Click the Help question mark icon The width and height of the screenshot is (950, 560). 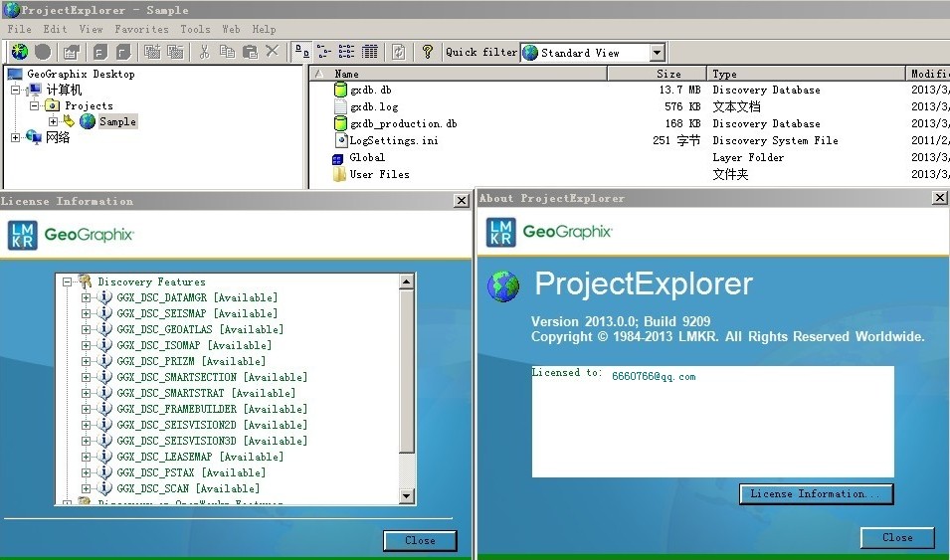coord(427,52)
